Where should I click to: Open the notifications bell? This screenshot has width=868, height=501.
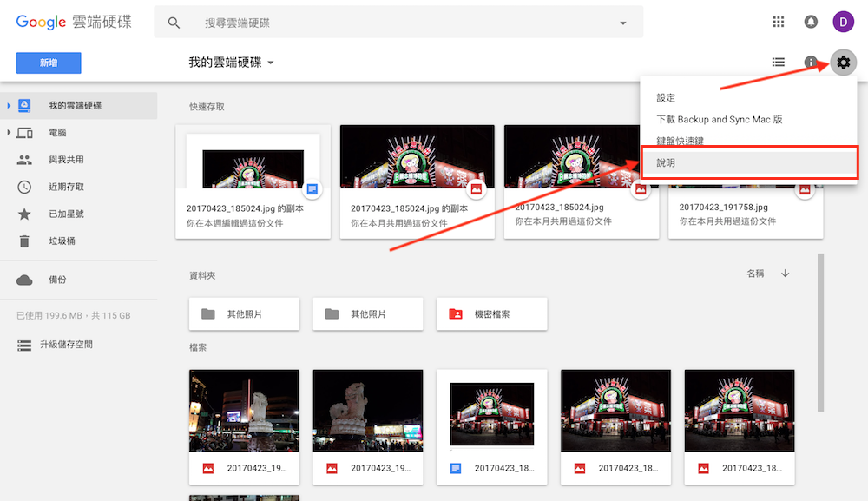click(810, 21)
